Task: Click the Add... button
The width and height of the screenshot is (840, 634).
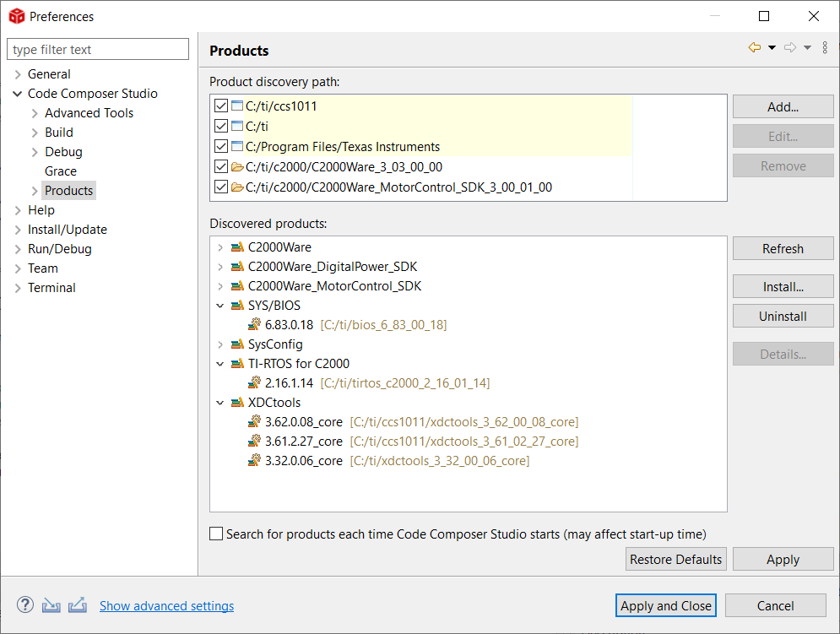Action: tap(783, 106)
